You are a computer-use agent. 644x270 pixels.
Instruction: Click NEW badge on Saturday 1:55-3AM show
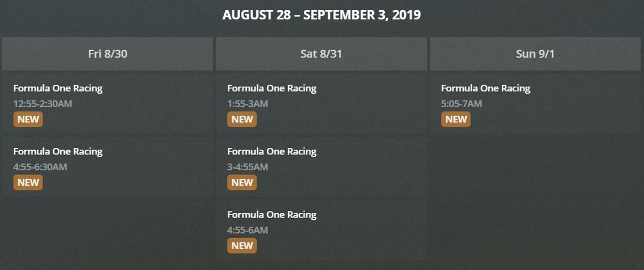pos(242,119)
